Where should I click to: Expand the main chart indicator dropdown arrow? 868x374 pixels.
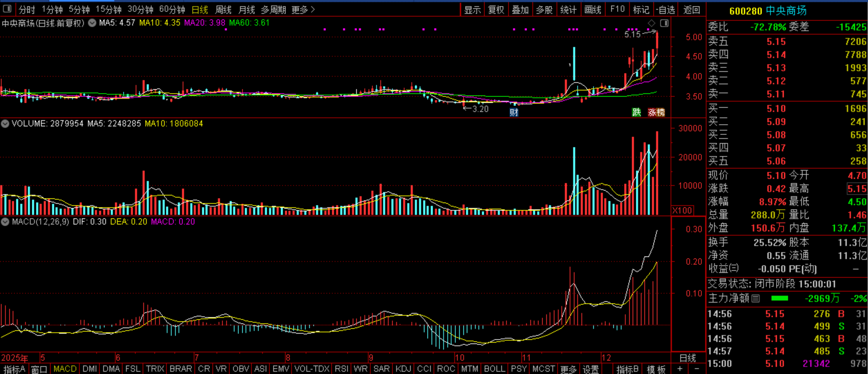tap(92, 23)
